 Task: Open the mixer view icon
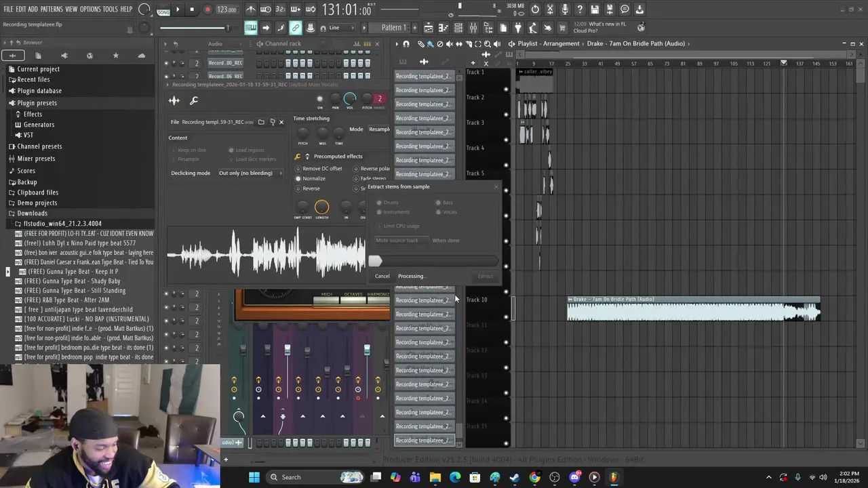coord(473,28)
